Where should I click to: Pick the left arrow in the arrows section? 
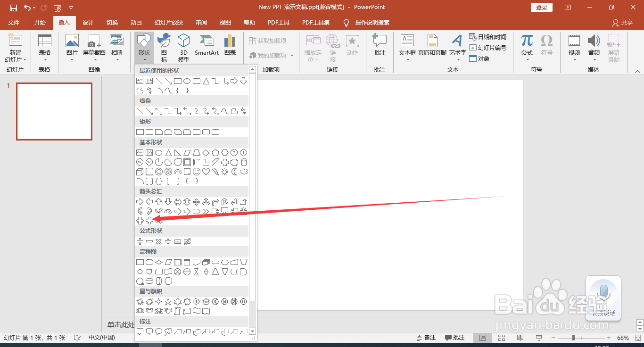coord(149,202)
